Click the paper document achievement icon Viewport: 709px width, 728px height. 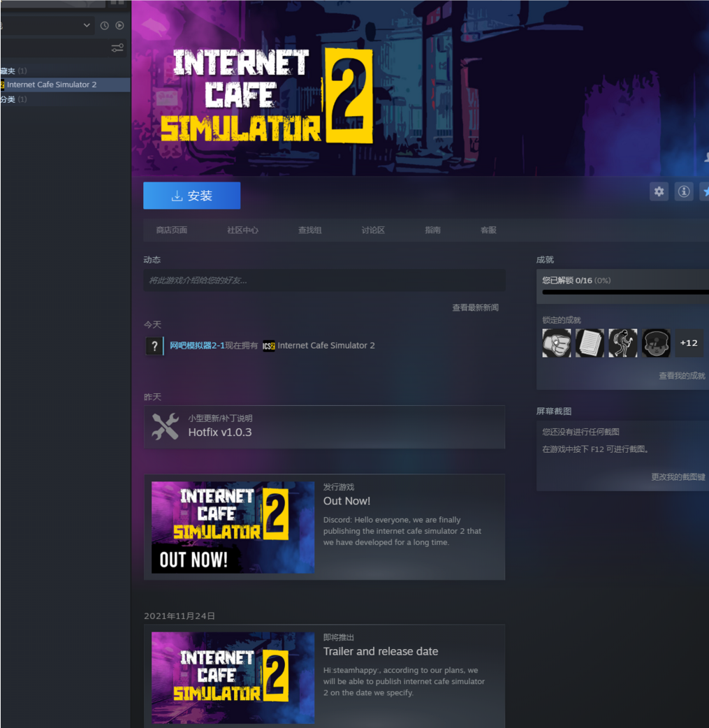590,343
